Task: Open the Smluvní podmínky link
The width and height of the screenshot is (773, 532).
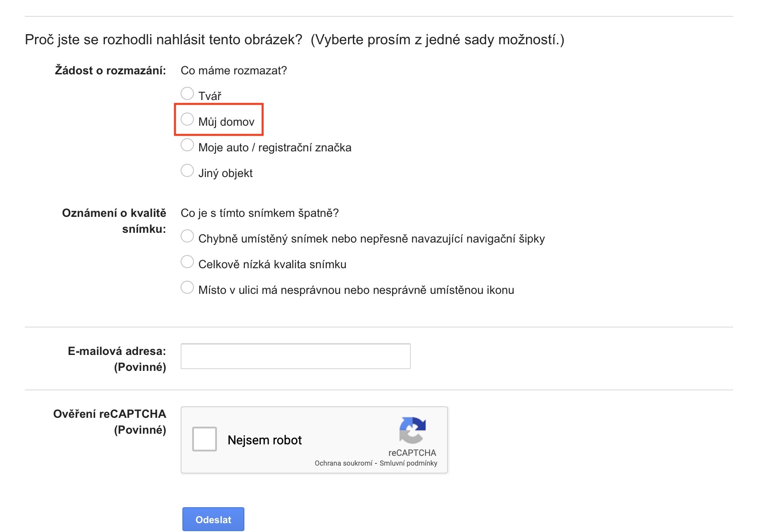Action: 408,463
